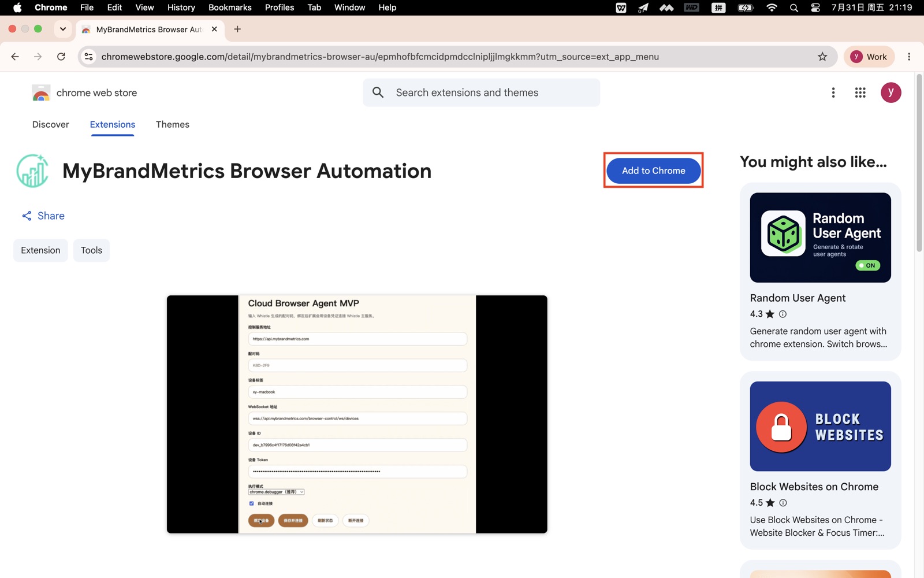Open the Block Websites thumbnail

[x=820, y=426]
